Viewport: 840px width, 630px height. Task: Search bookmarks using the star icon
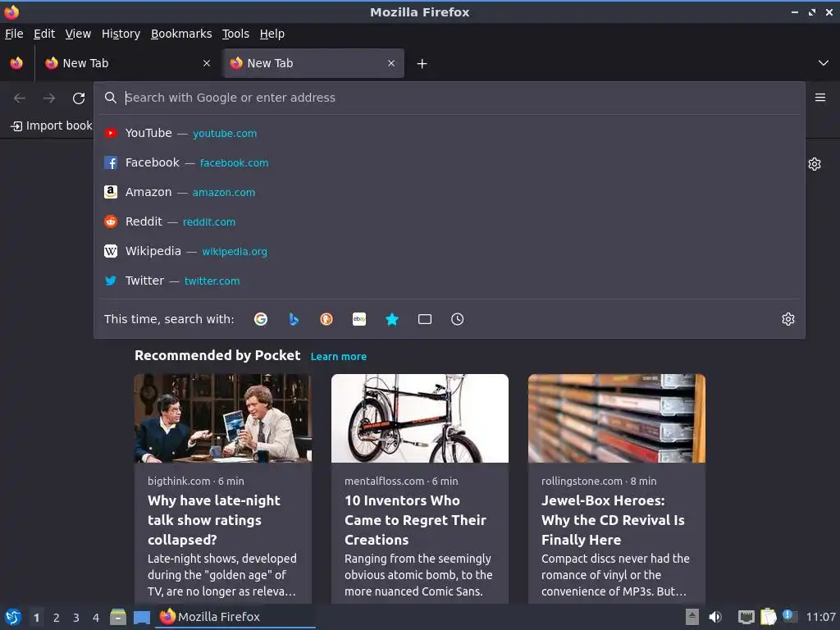tap(392, 319)
